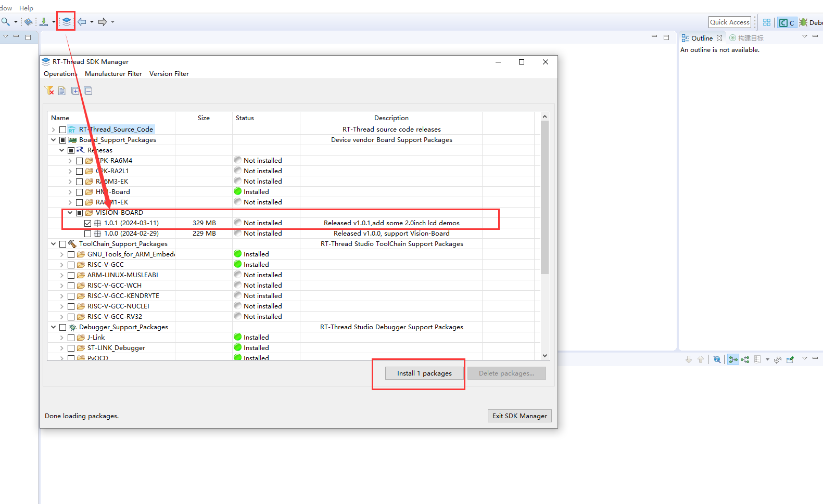Open Outline view menu triangle
Viewport: 823px width, 504px height.
(x=804, y=36)
